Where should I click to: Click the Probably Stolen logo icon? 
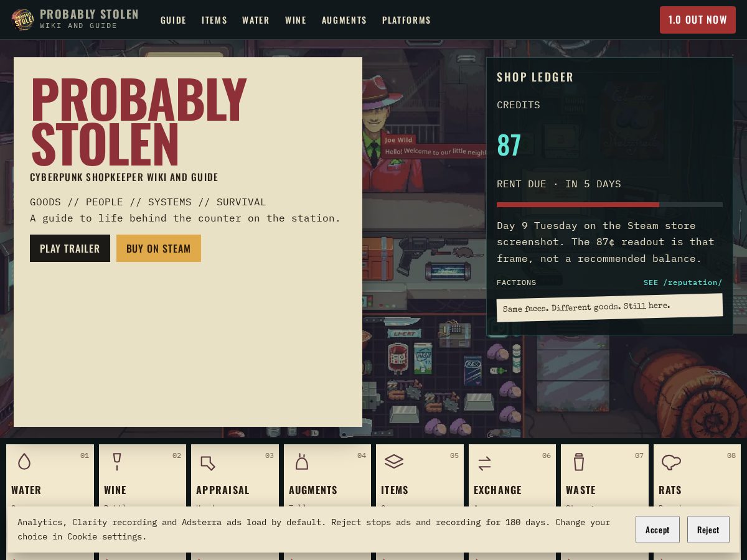click(x=22, y=19)
